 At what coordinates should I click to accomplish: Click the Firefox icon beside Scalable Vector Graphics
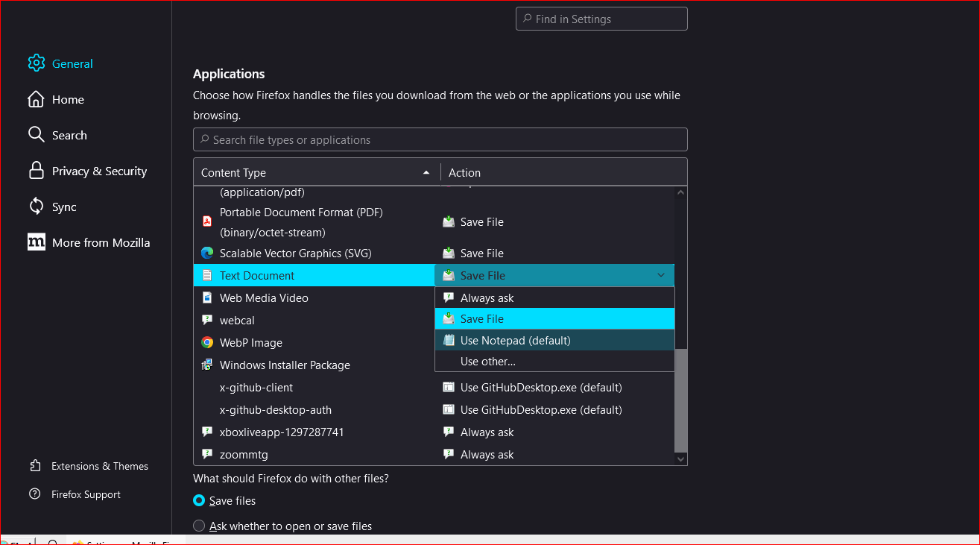pos(206,253)
